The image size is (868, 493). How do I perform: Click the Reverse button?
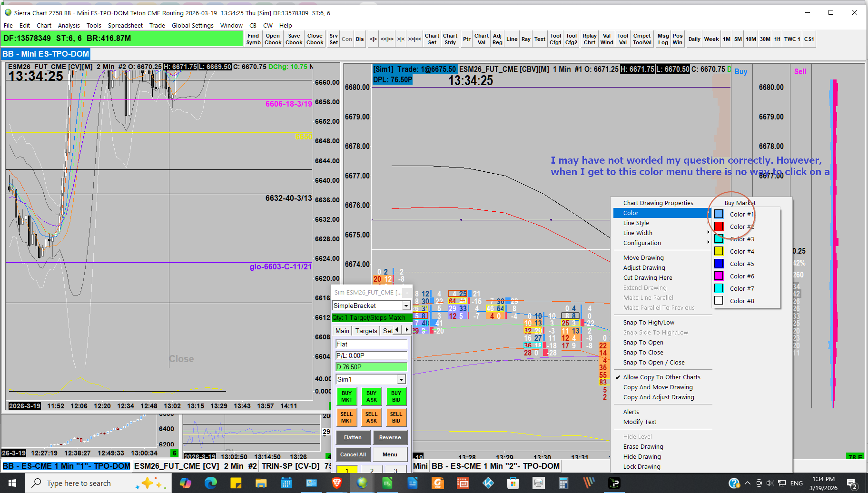point(390,437)
